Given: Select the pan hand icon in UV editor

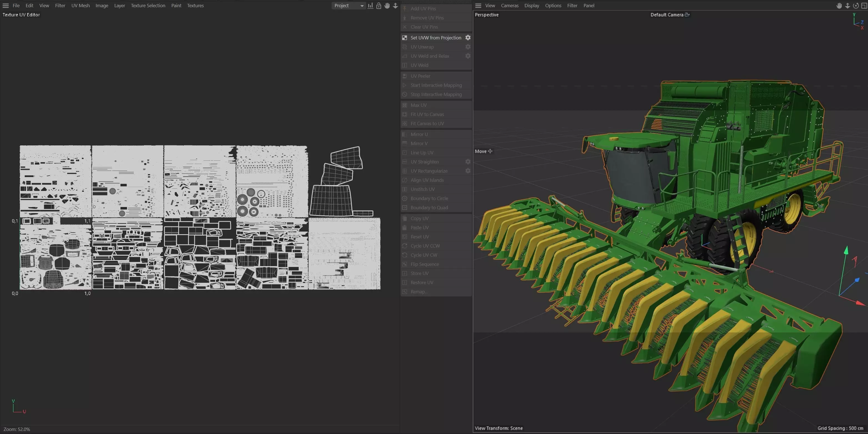Looking at the screenshot, I should pos(387,5).
